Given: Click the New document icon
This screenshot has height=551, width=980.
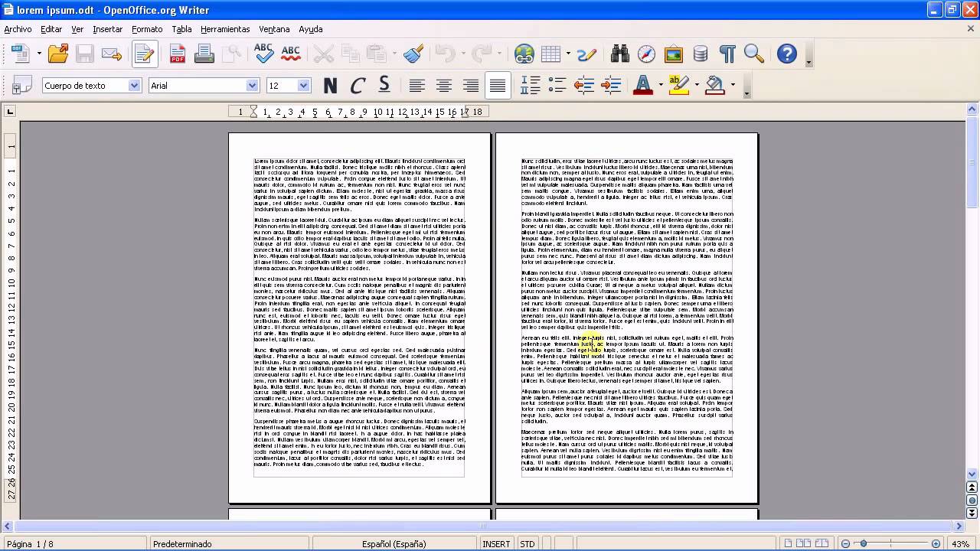Looking at the screenshot, I should point(20,54).
